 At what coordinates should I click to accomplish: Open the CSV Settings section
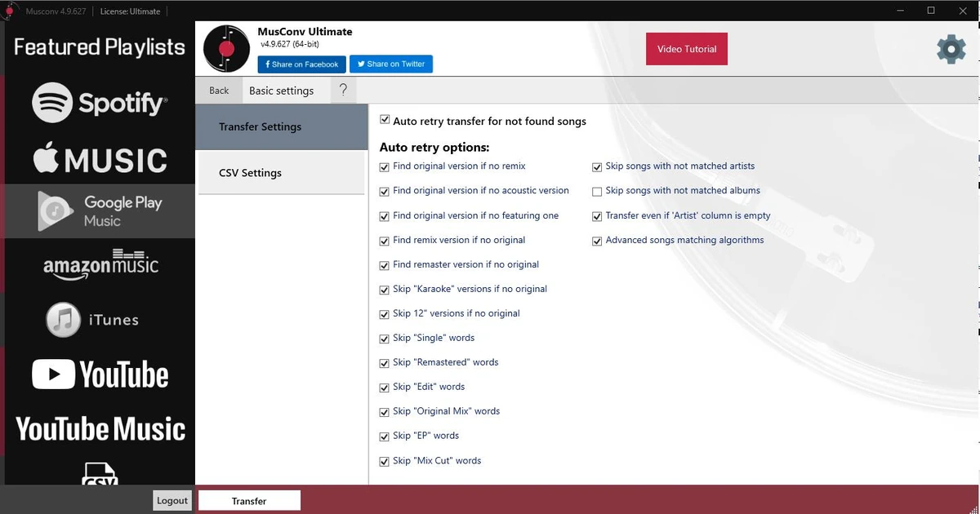pos(281,173)
